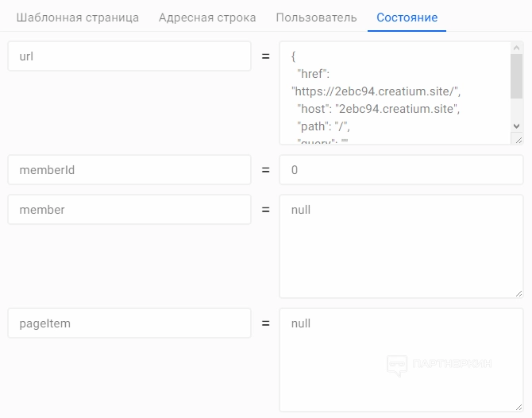Screen dimensions: 532x418
Task: Switch to the Шаблонная страница tab
Action: [77, 17]
